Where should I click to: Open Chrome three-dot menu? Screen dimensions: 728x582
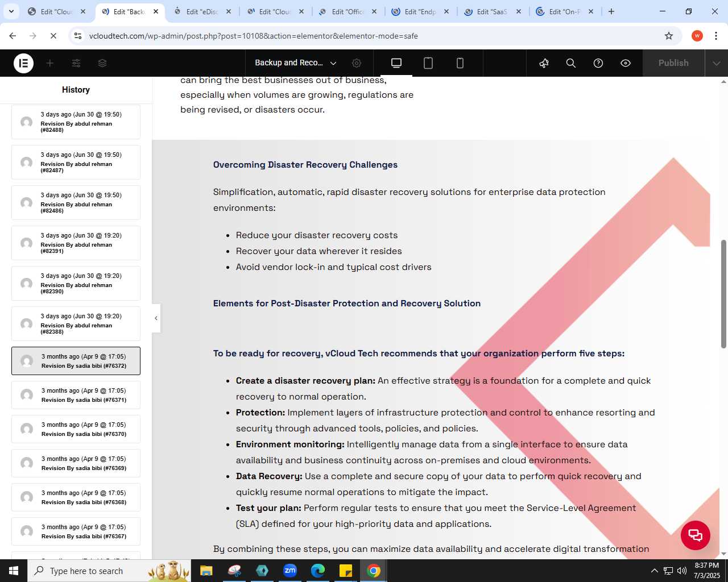(x=716, y=36)
